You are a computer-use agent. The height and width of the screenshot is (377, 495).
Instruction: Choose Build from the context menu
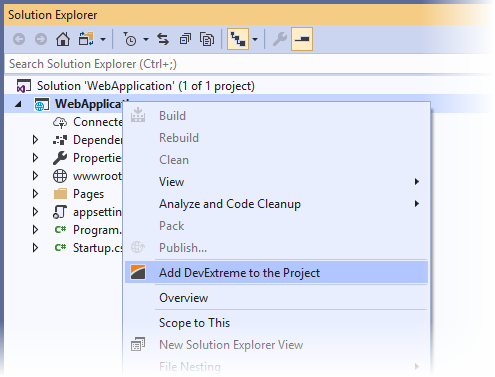point(276,116)
